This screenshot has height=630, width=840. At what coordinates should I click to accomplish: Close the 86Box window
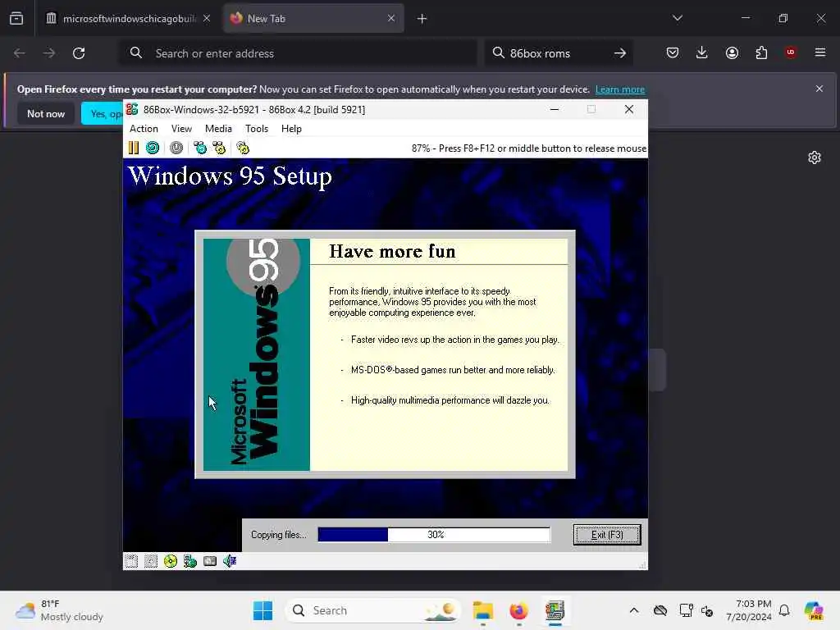click(x=629, y=109)
